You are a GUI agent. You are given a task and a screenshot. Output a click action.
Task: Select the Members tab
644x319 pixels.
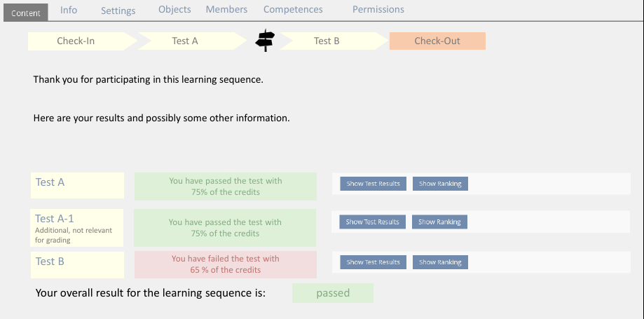(x=226, y=10)
